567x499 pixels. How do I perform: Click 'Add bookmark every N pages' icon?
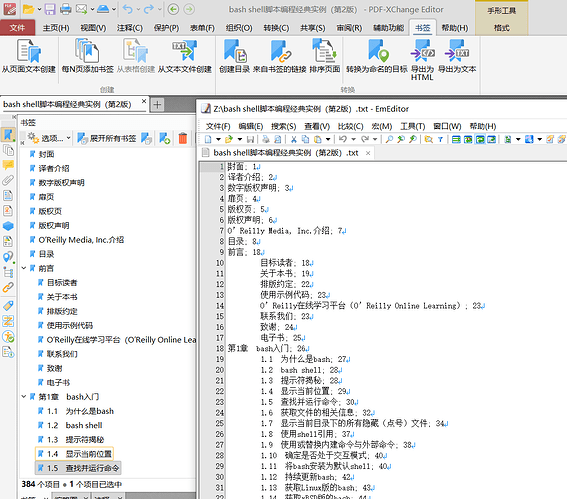88,56
